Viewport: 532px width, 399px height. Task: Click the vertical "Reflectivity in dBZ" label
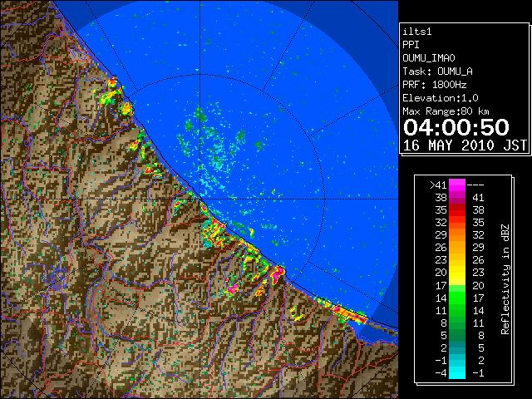[505, 279]
